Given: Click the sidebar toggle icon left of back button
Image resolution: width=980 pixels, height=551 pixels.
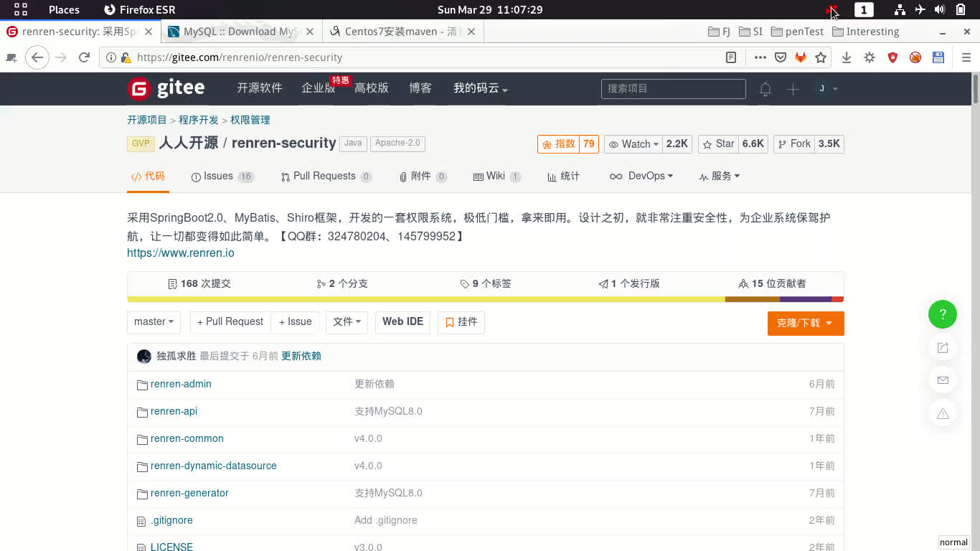Looking at the screenshot, I should pos(11,57).
